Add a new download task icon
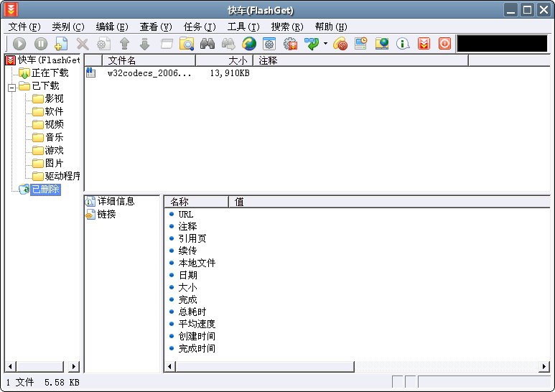The width and height of the screenshot is (555, 392). (61, 44)
